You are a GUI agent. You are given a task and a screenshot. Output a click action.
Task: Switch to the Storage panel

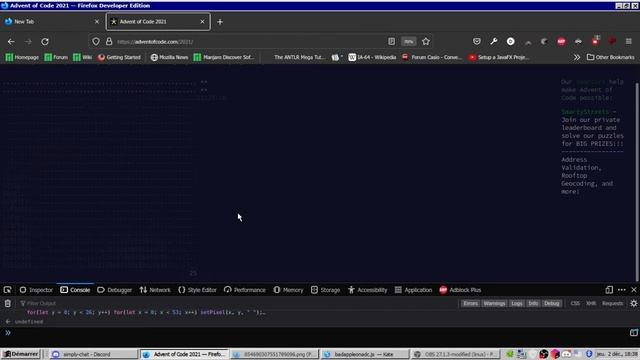tap(325, 290)
